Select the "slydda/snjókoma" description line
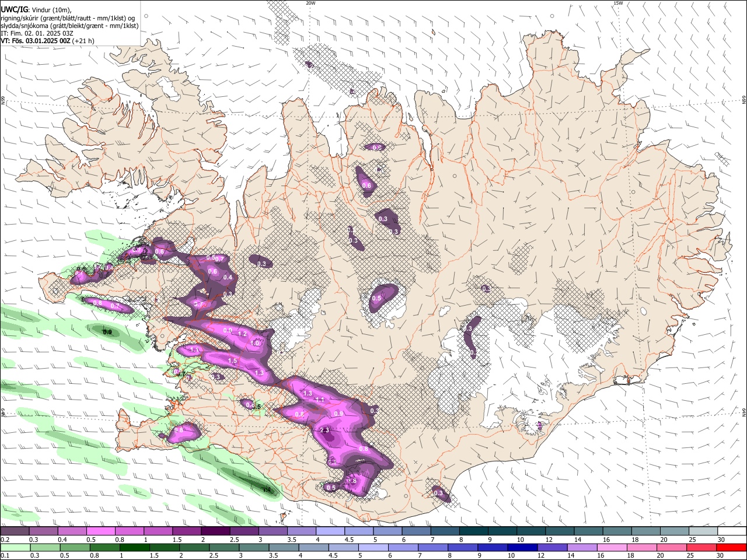This screenshot has width=747, height=560. tap(69, 26)
